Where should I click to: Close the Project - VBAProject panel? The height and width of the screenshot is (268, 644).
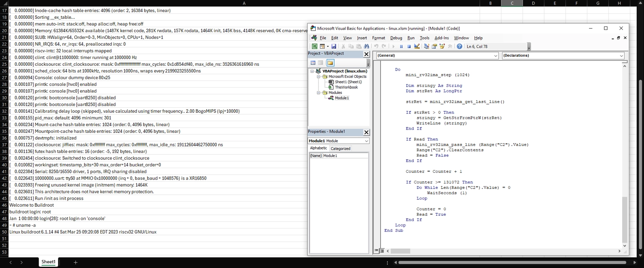pos(366,54)
